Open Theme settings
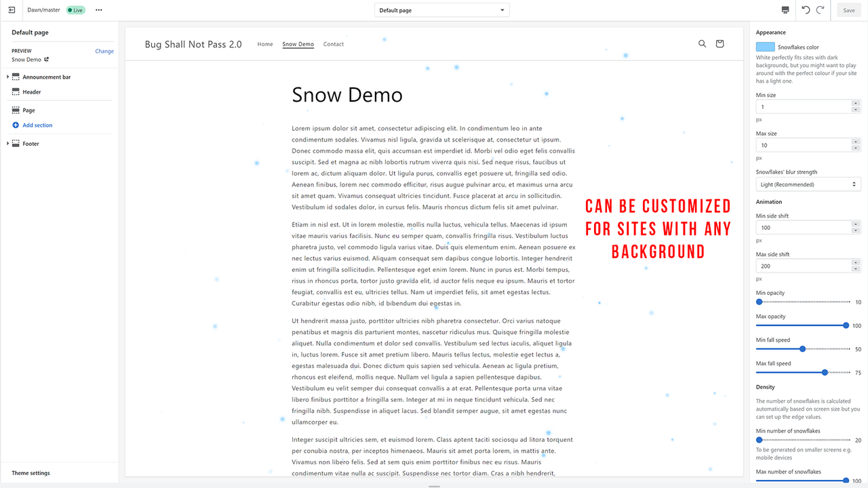This screenshot has width=868, height=488. 31,473
